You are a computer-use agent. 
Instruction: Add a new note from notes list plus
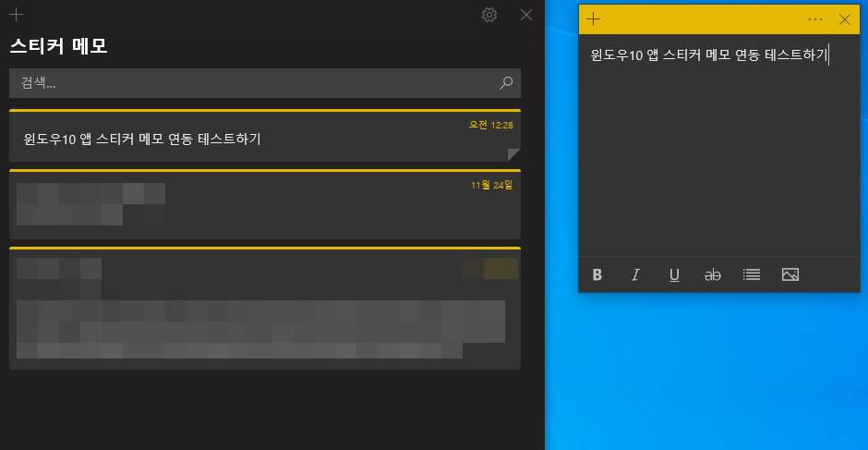point(17,15)
